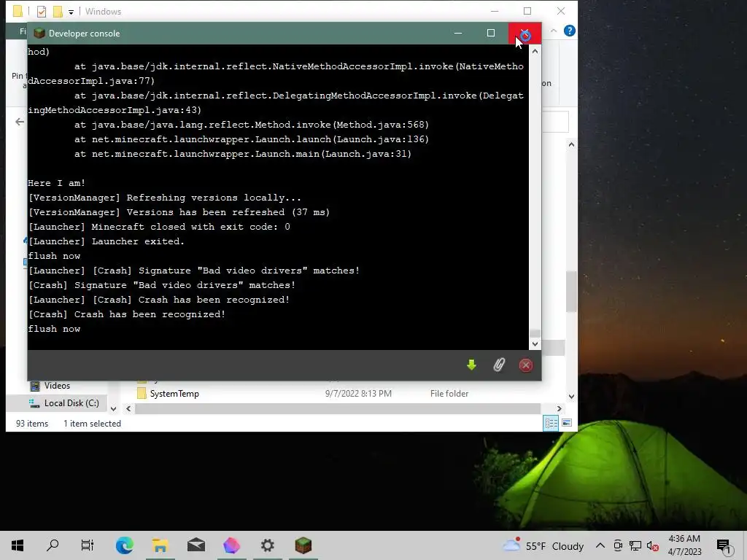Click the Properties checkmark icon in Explorer title bar
Viewport: 747px width, 560px height.
point(42,12)
